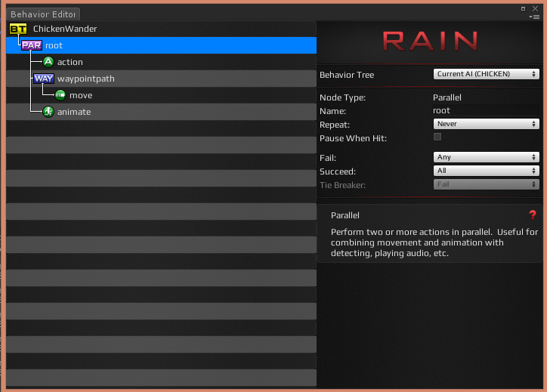Open the Fail dropdown set to Any
This screenshot has height=392, width=547.
pyautogui.click(x=486, y=157)
